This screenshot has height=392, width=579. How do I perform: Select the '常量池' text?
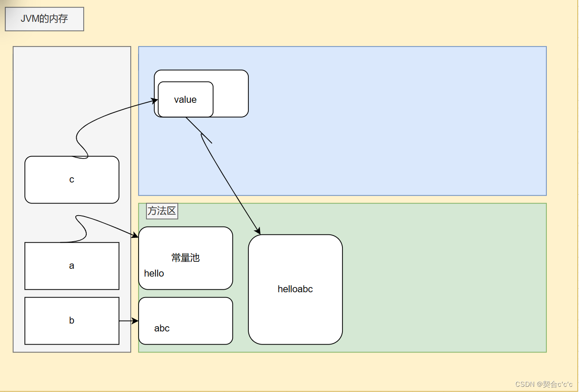(x=186, y=258)
